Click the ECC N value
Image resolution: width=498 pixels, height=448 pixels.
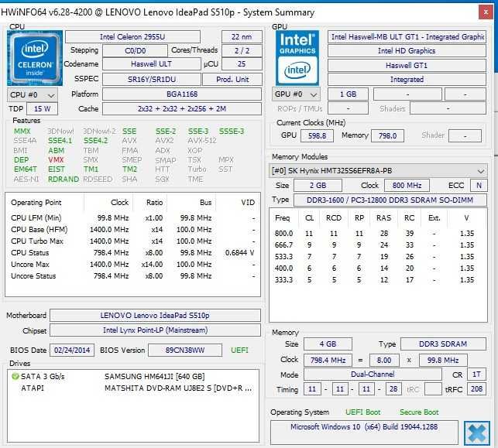point(479,185)
